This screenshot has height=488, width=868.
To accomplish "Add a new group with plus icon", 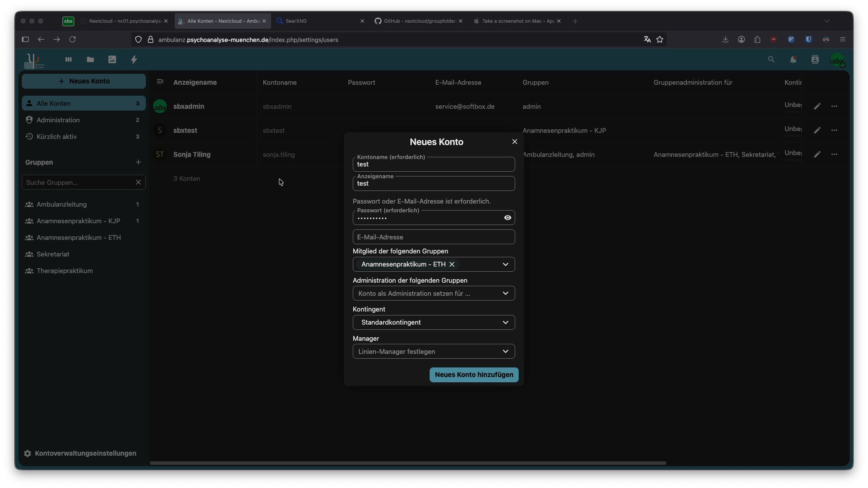I will click(138, 162).
